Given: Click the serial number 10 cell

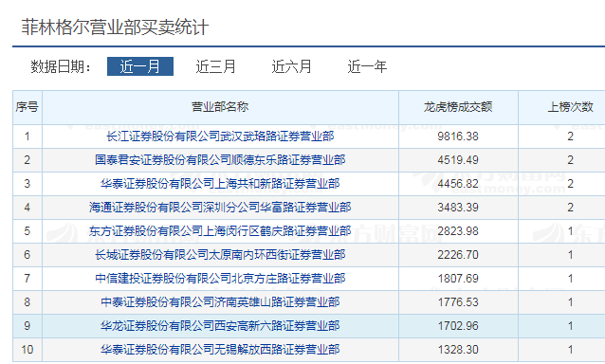Looking at the screenshot, I should [27, 350].
